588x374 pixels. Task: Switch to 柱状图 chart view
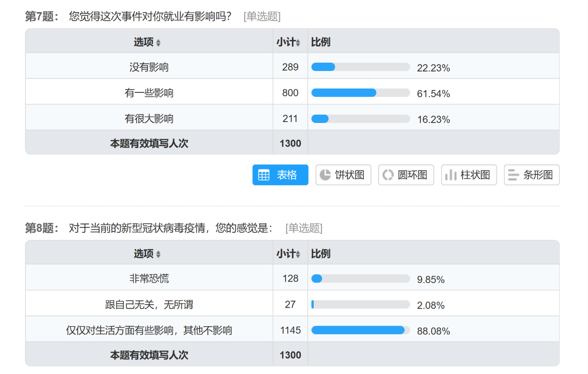coord(469,175)
